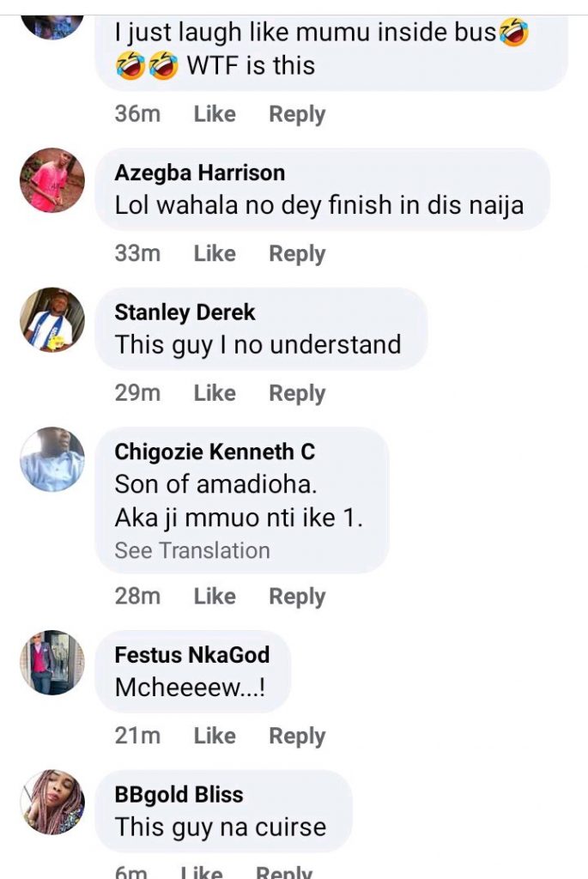Open Azegba Harrison's profile picture
The width and height of the screenshot is (588, 879).
pyautogui.click(x=52, y=180)
